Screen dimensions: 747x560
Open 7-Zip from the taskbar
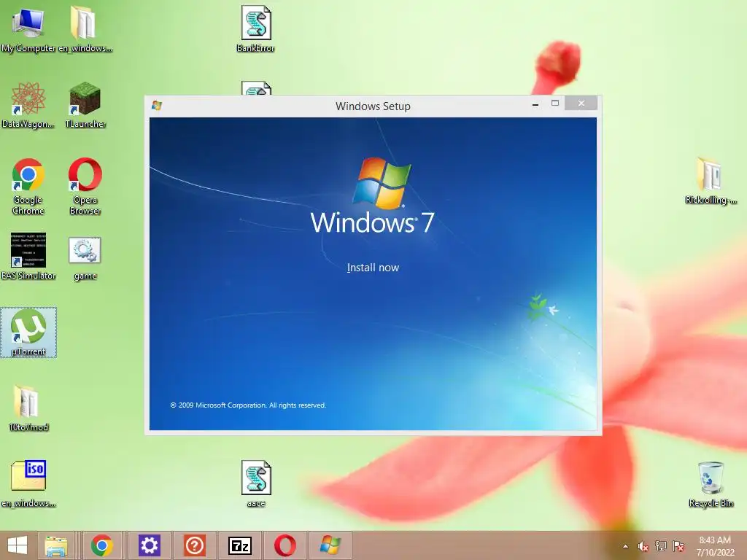tap(239, 545)
